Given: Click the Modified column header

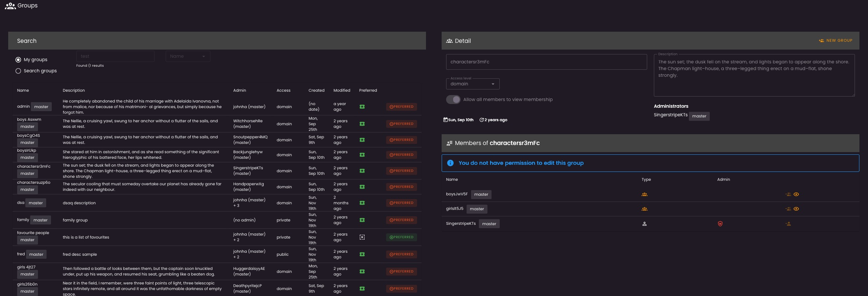Looking at the screenshot, I should point(341,90).
